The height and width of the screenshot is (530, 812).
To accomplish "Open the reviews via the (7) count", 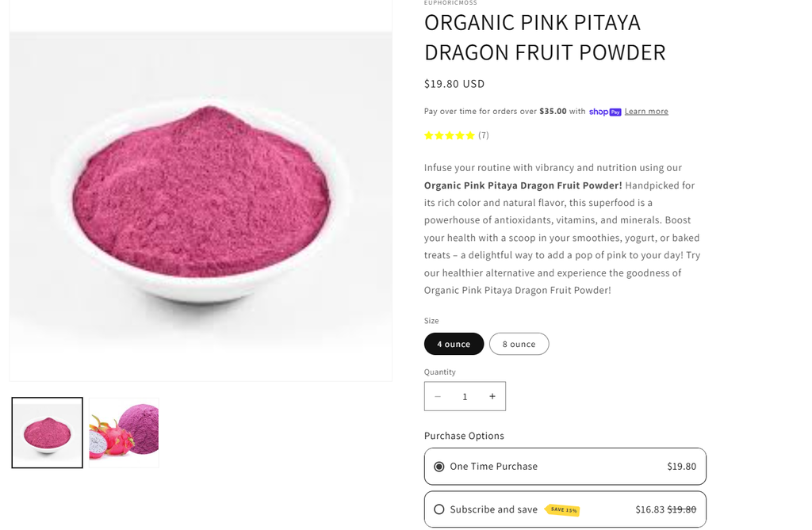I will click(x=484, y=135).
